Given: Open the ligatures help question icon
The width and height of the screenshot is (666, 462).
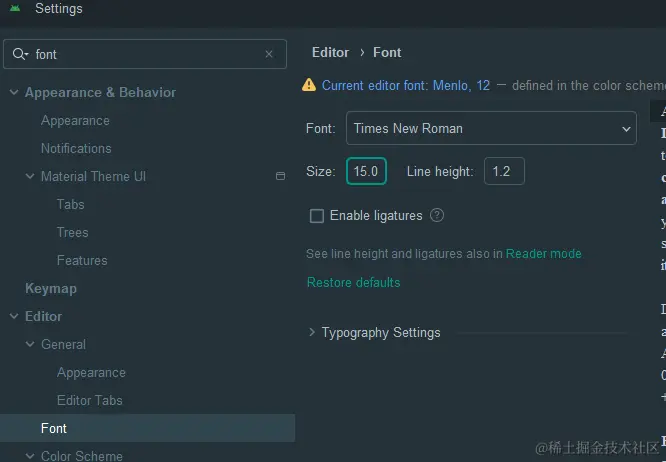Looking at the screenshot, I should pos(437,215).
